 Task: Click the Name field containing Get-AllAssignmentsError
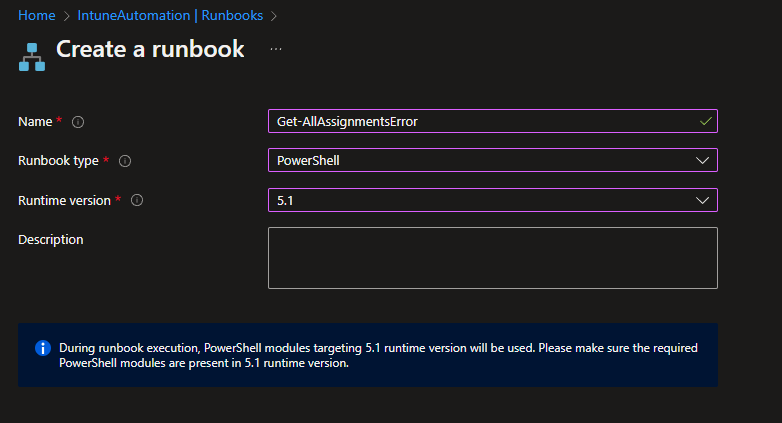pos(480,121)
